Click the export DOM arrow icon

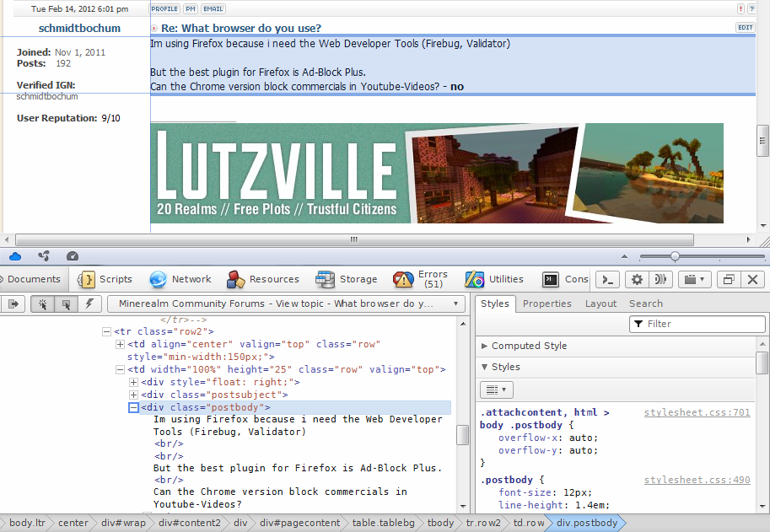coord(13,304)
